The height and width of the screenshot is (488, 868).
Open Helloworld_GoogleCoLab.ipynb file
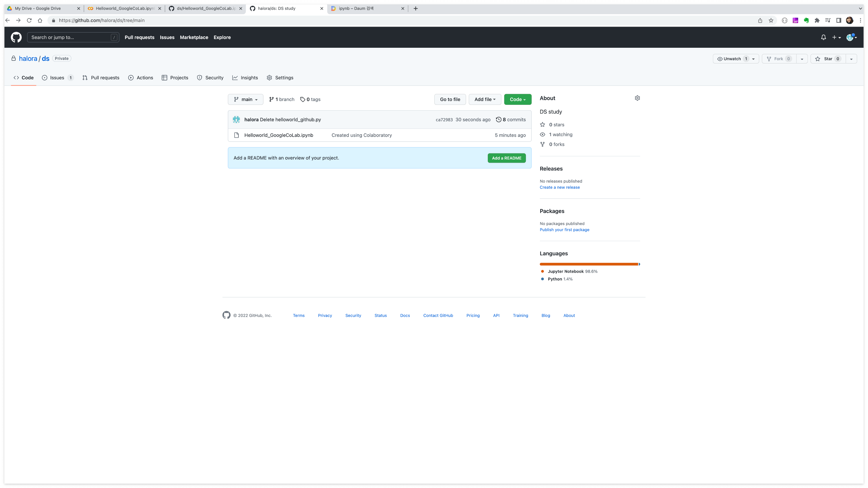coord(279,135)
